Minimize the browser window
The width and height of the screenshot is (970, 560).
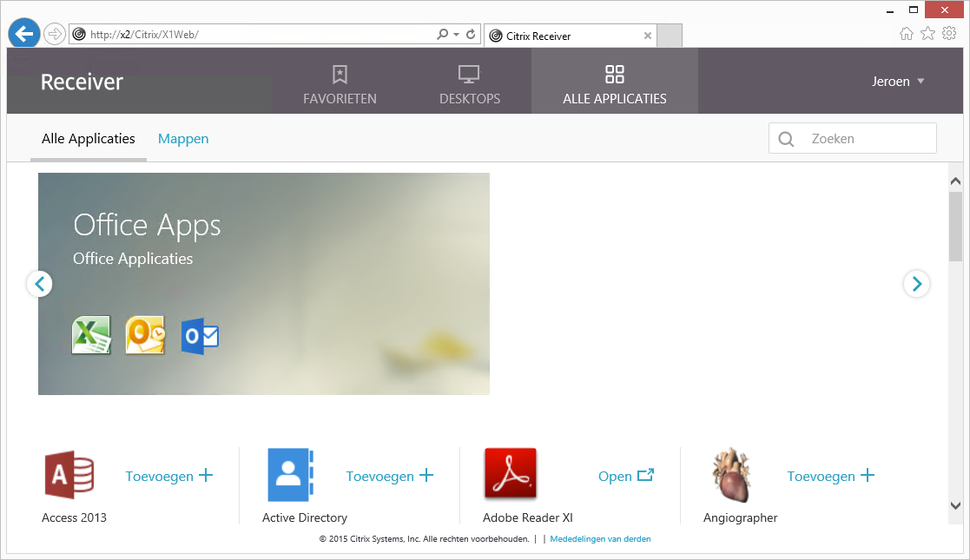pyautogui.click(x=890, y=10)
